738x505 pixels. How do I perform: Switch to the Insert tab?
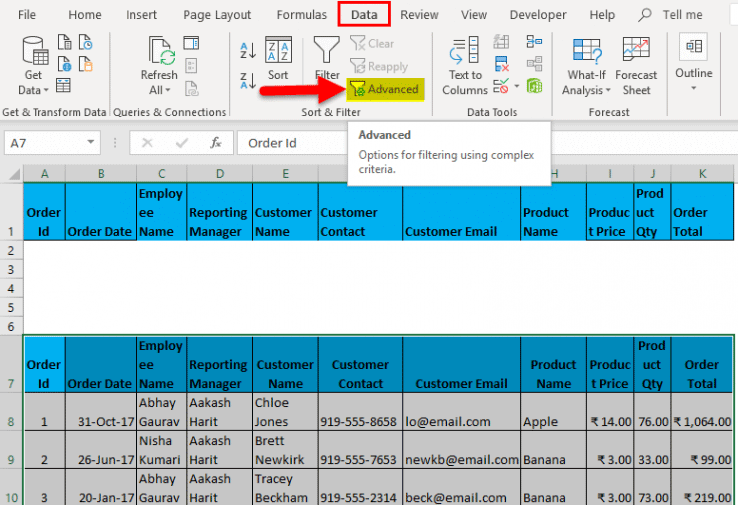pyautogui.click(x=141, y=15)
